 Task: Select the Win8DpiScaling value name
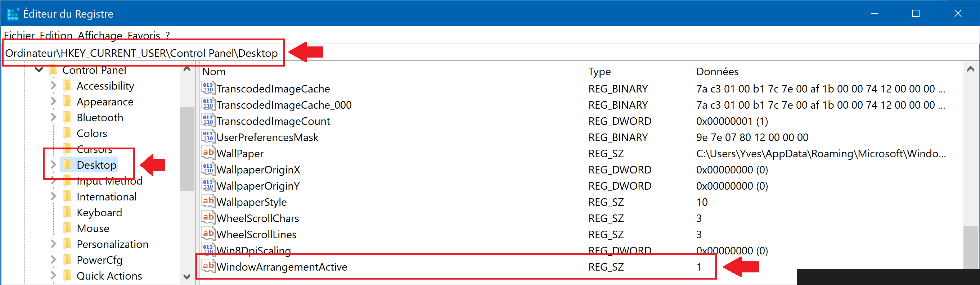click(x=254, y=250)
